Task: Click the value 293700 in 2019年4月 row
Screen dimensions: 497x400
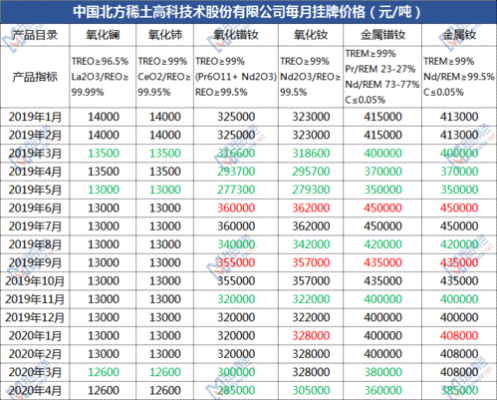Action: pos(236,172)
